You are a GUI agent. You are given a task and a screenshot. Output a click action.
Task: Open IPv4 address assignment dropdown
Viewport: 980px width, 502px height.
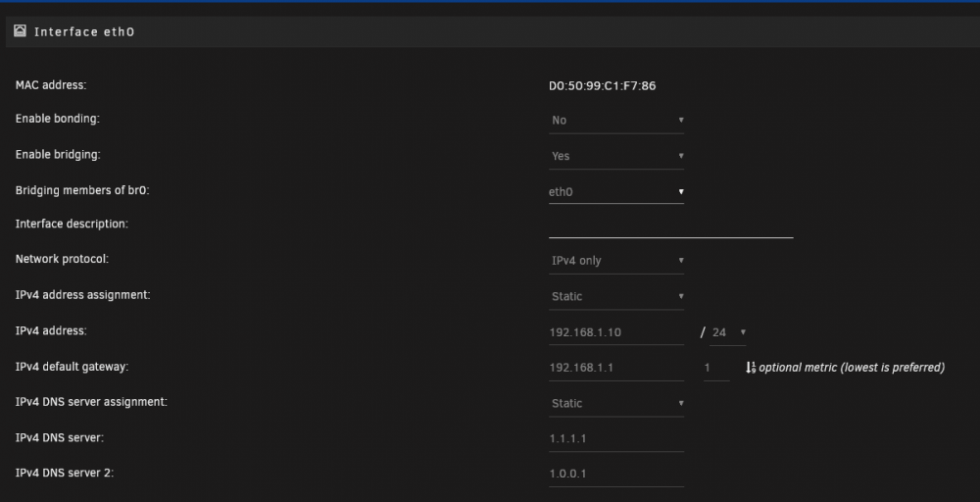[616, 296]
